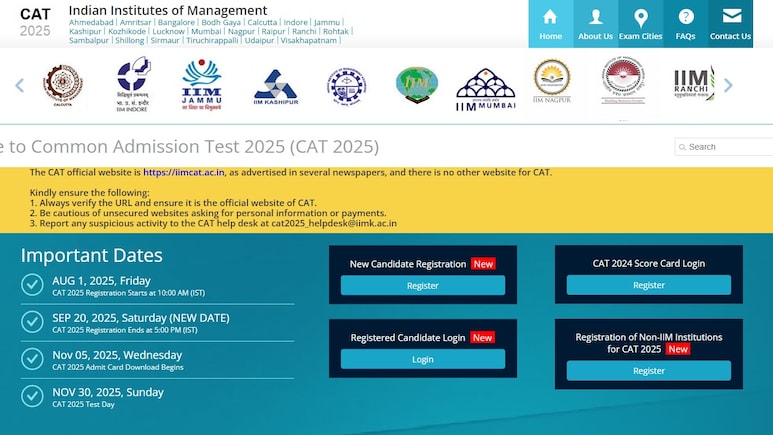
Task: Select the IIM Indore logo
Action: (133, 84)
